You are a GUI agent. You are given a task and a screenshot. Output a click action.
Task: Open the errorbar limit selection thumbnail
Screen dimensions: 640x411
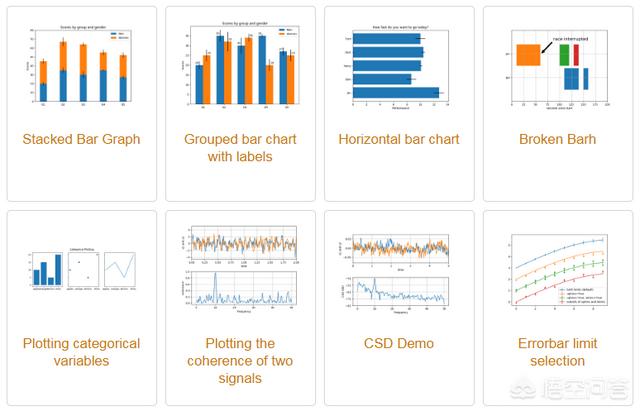(558, 270)
